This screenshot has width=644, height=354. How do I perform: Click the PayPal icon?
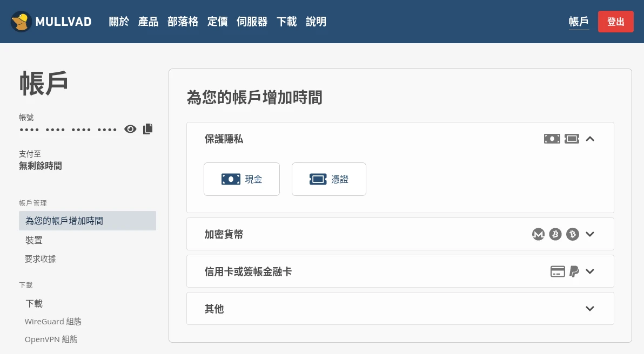[574, 271]
